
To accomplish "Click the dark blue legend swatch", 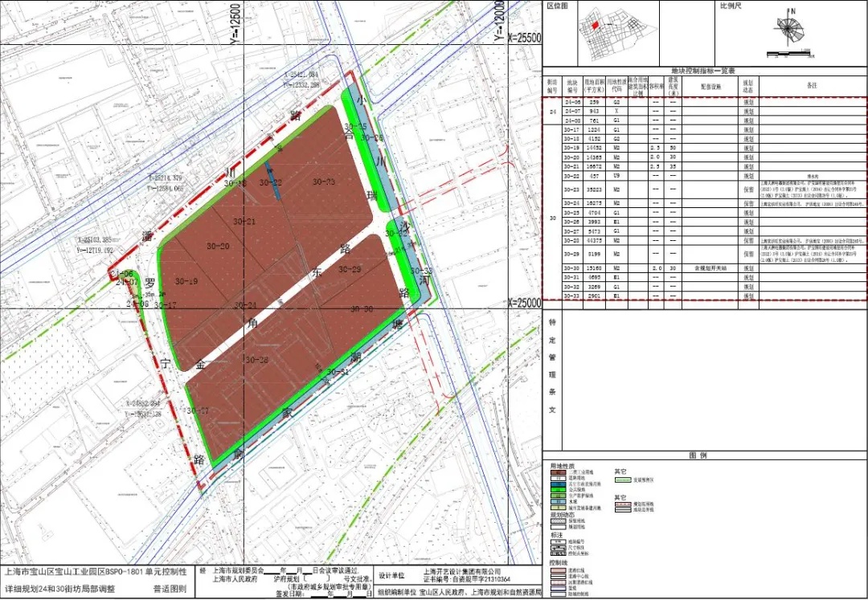I will 559,484.
